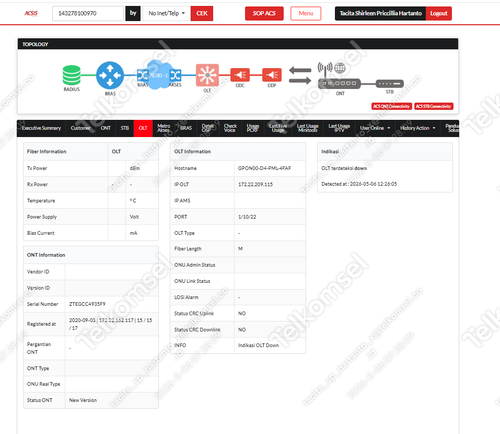Click the TOPOLOGY panel header
500x434 pixels.
[238, 44]
